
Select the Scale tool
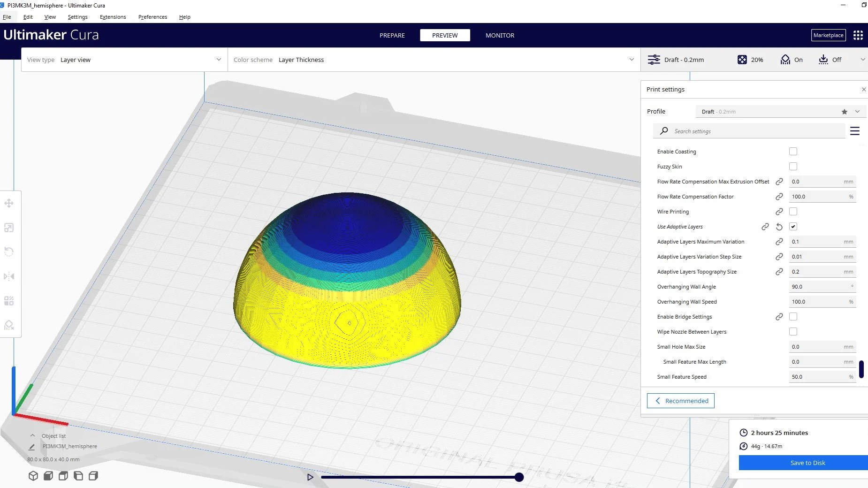click(8, 228)
